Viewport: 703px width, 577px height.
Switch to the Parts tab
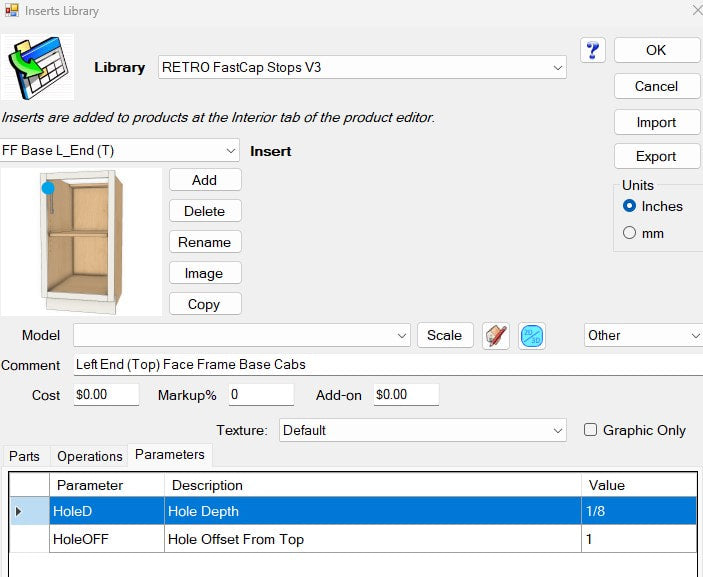coord(25,456)
